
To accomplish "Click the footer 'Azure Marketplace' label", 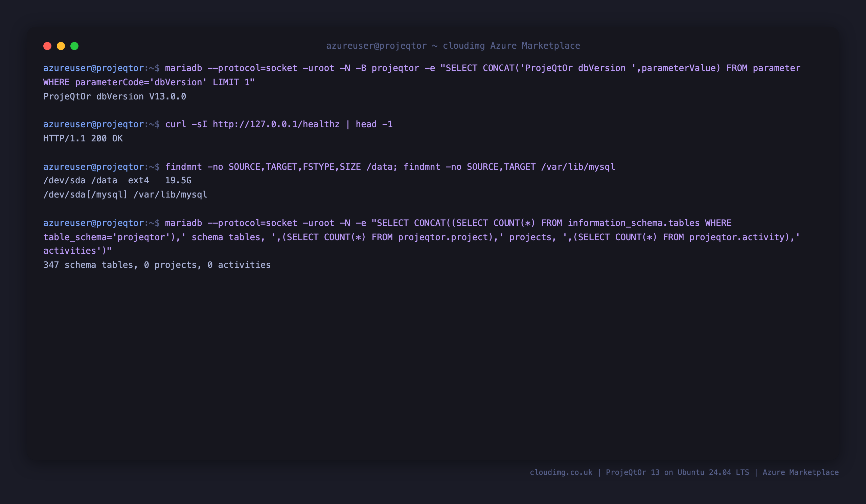I will (x=801, y=473).
